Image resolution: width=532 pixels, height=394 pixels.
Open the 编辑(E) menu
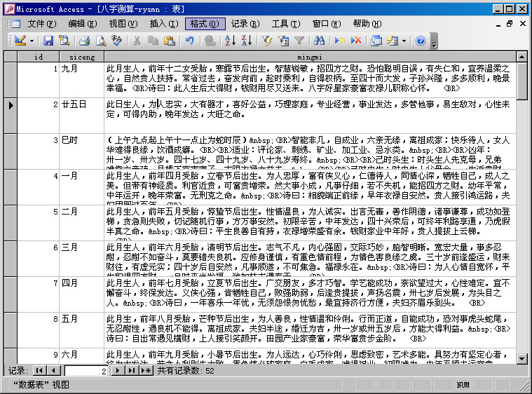[83, 24]
